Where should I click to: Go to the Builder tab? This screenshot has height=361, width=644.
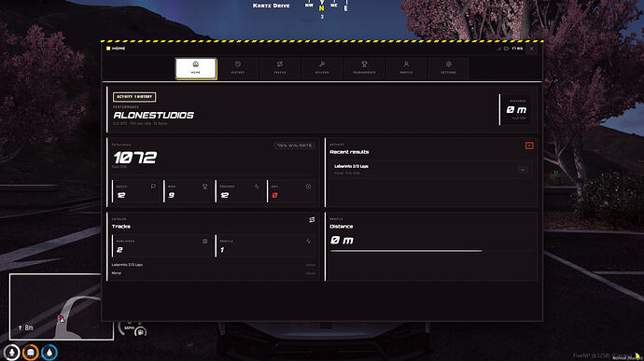click(x=322, y=68)
